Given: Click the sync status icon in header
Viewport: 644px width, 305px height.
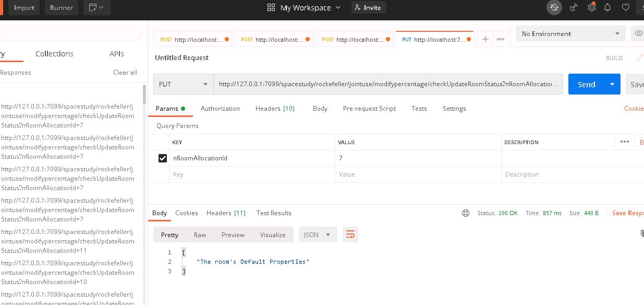Looking at the screenshot, I should tap(554, 7).
